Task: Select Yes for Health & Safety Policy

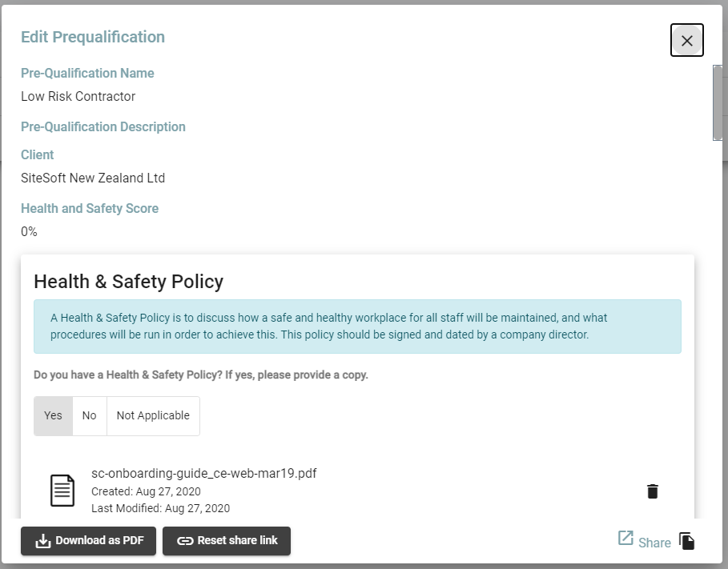Action: point(53,415)
